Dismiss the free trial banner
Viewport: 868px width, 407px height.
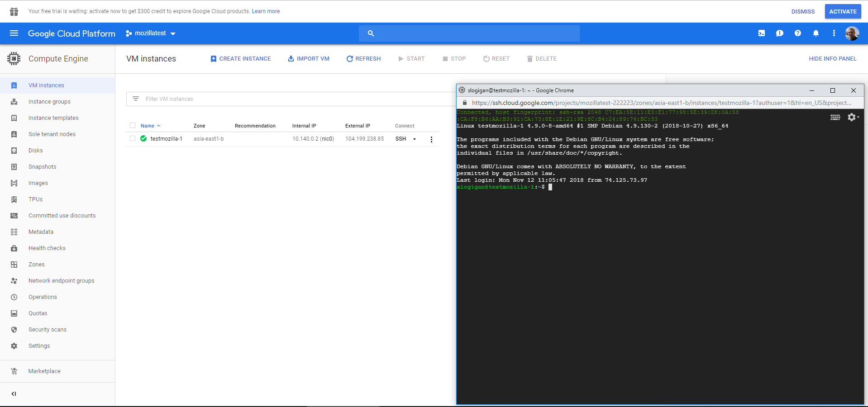(x=803, y=12)
